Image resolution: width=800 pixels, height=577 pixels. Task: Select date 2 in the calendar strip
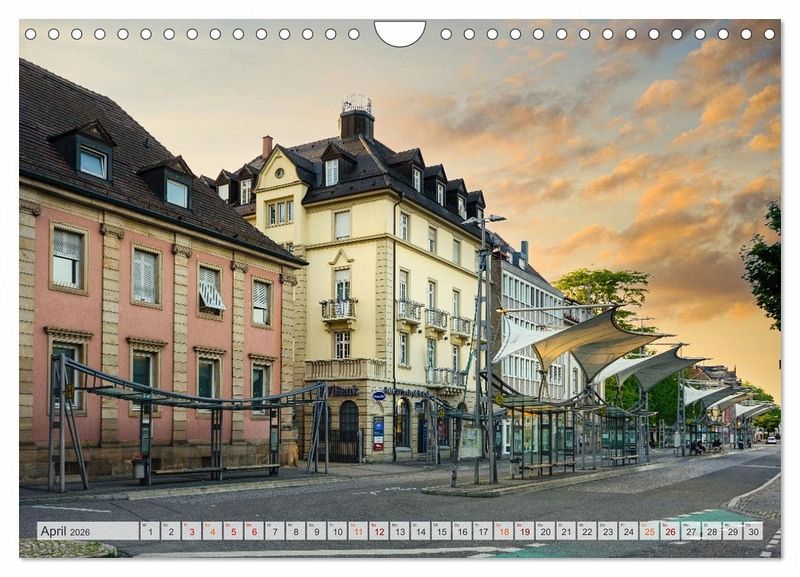pyautogui.click(x=171, y=531)
